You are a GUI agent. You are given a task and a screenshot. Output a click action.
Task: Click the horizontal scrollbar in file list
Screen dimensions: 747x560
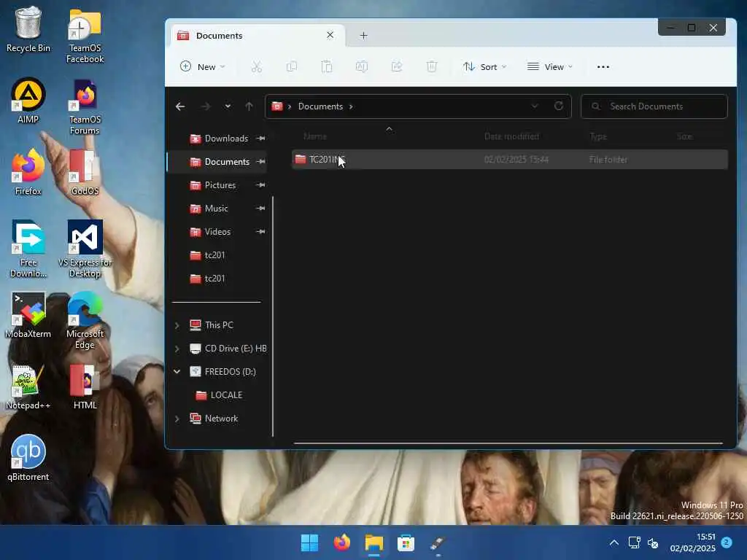(x=508, y=443)
